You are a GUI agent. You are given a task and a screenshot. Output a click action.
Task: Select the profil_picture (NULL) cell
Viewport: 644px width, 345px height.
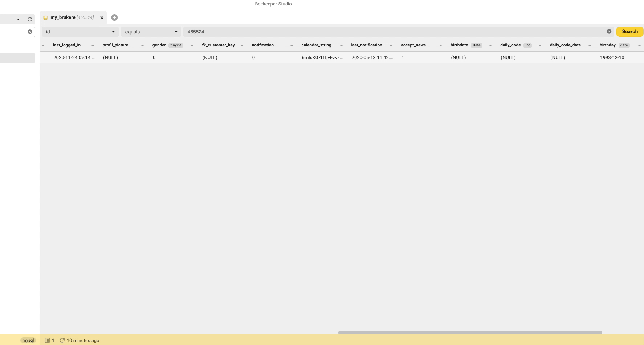coord(124,58)
